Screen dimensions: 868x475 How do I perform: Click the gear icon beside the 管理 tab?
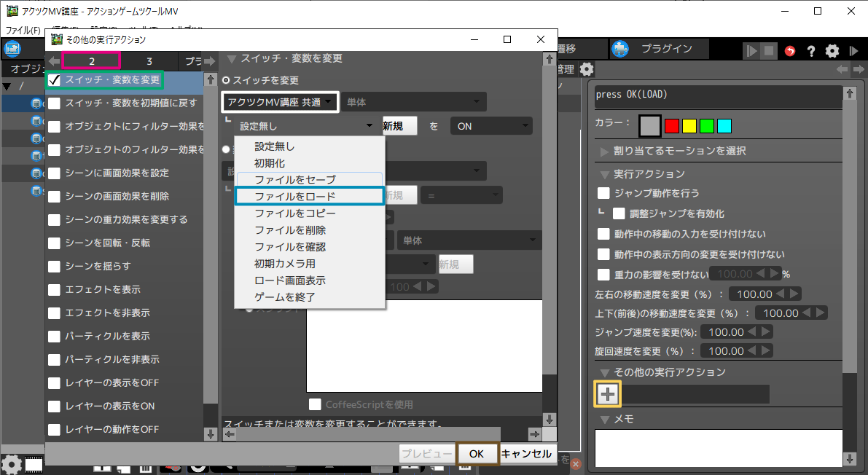click(x=586, y=69)
